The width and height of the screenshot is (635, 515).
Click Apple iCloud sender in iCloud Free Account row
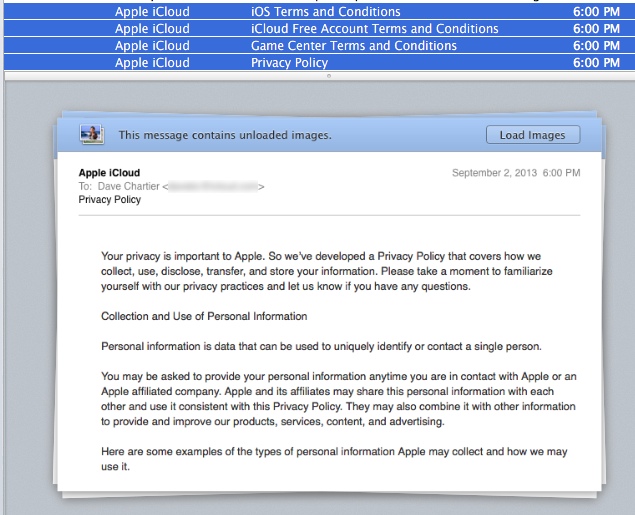pyautogui.click(x=152, y=28)
